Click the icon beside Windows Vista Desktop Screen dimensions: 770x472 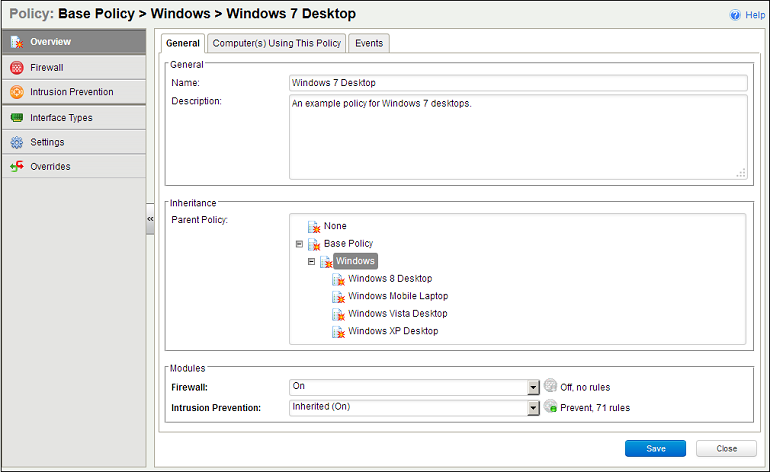(338, 314)
